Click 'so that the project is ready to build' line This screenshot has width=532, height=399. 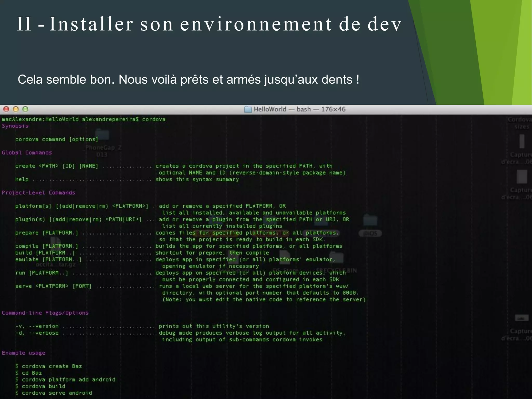242,240
